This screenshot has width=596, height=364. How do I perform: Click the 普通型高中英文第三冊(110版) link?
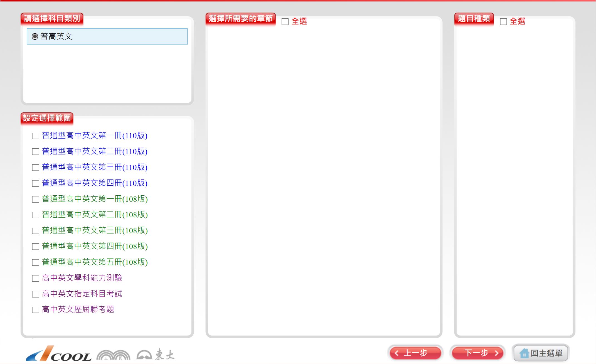click(x=95, y=167)
